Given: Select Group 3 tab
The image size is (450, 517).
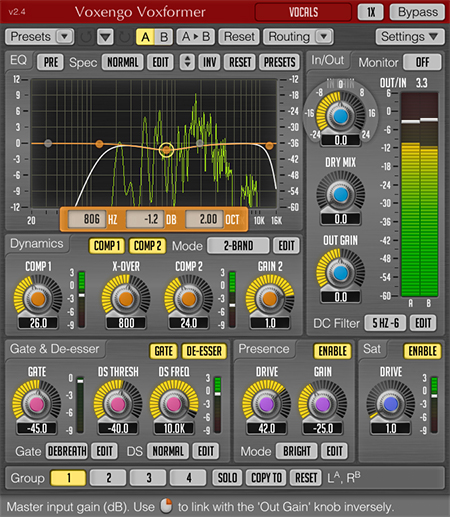Looking at the screenshot, I should coord(148,478).
